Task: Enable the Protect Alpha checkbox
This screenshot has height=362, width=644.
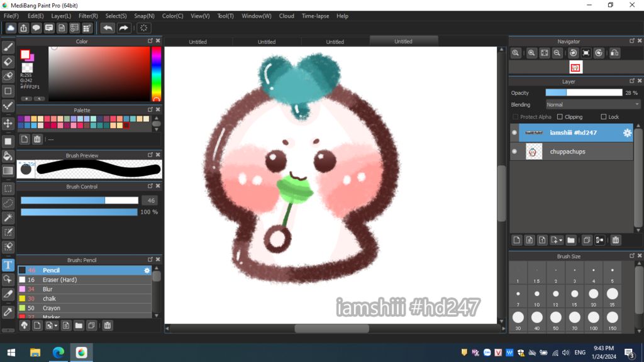Action: tap(516, 117)
